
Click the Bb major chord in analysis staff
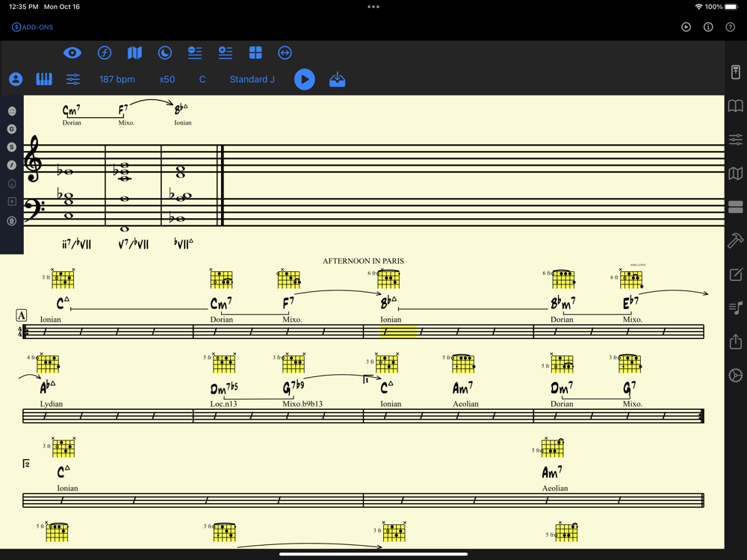181,109
